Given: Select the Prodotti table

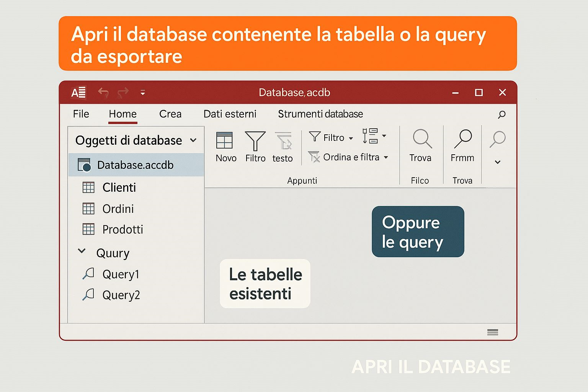Looking at the screenshot, I should coord(122,230).
